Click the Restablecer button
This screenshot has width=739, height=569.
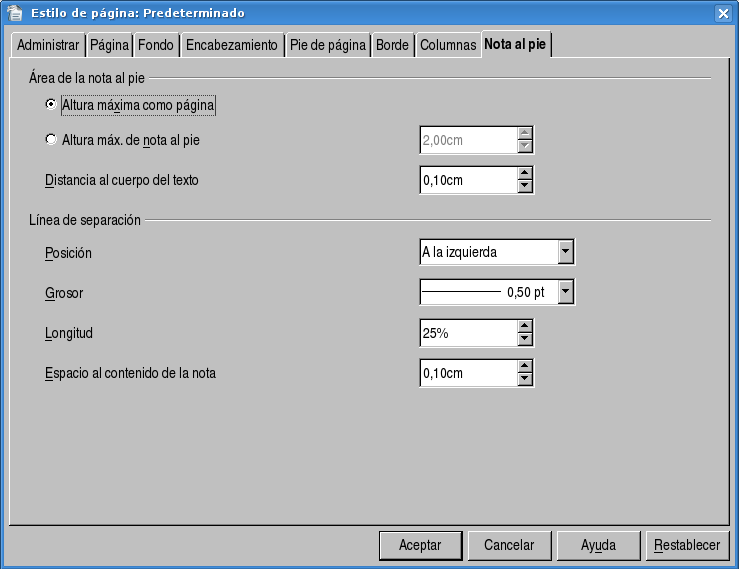tap(687, 545)
